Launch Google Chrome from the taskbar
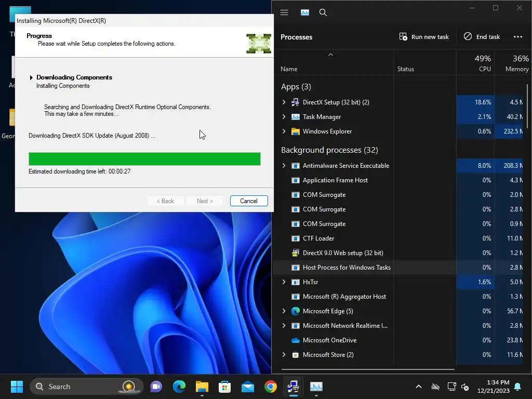Image resolution: width=532 pixels, height=399 pixels. coord(270,387)
